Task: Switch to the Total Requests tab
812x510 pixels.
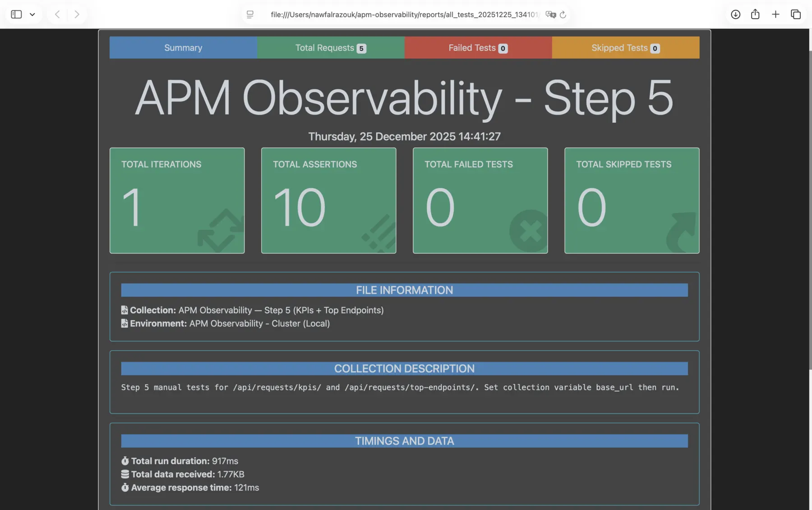Action: pos(331,47)
